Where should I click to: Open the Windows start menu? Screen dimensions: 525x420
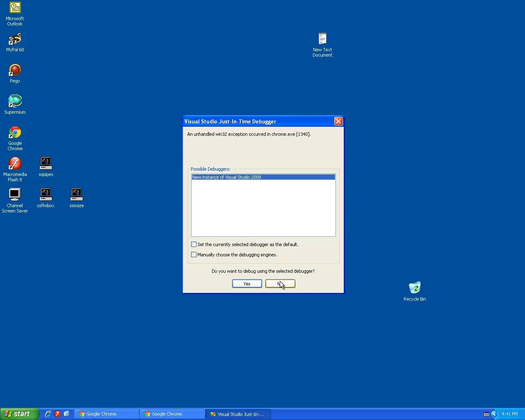19,414
